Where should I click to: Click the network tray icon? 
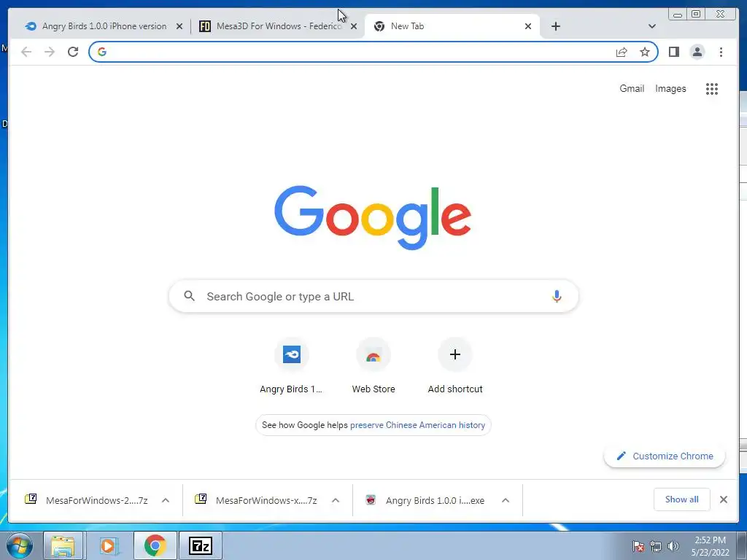click(656, 546)
